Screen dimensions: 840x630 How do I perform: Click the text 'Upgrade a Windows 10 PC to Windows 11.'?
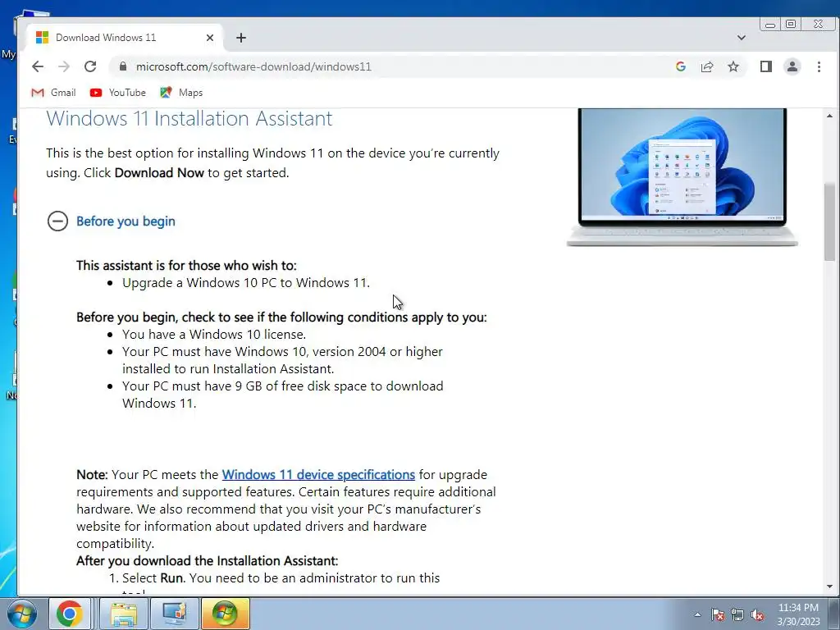[x=246, y=283]
